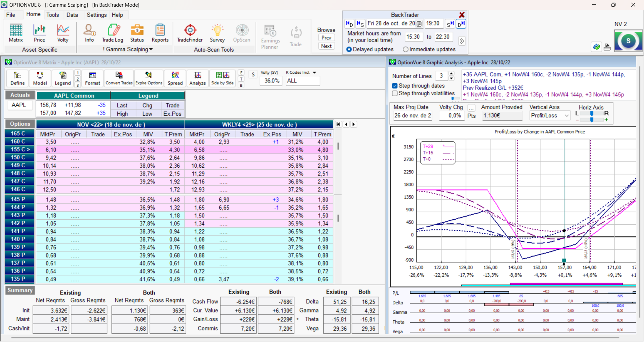
Task: Open the Settings menu tab
Action: (x=97, y=15)
